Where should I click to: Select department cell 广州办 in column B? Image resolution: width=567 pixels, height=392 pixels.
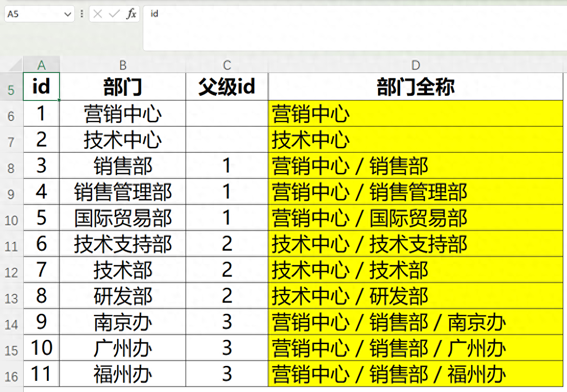123,347
